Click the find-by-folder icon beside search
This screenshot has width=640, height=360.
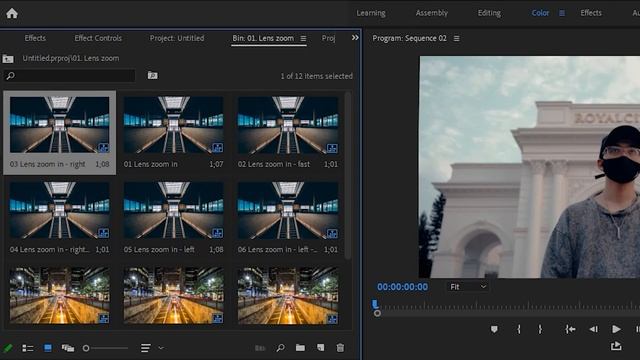click(x=152, y=75)
